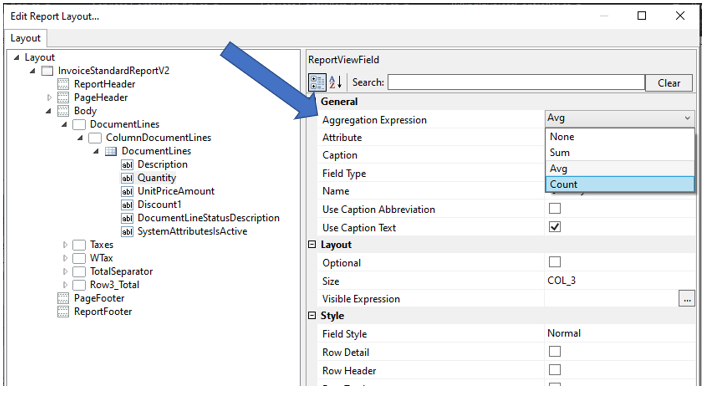This screenshot has width=703, height=393.
Task: Click the Taxes container icon
Action: click(79, 245)
